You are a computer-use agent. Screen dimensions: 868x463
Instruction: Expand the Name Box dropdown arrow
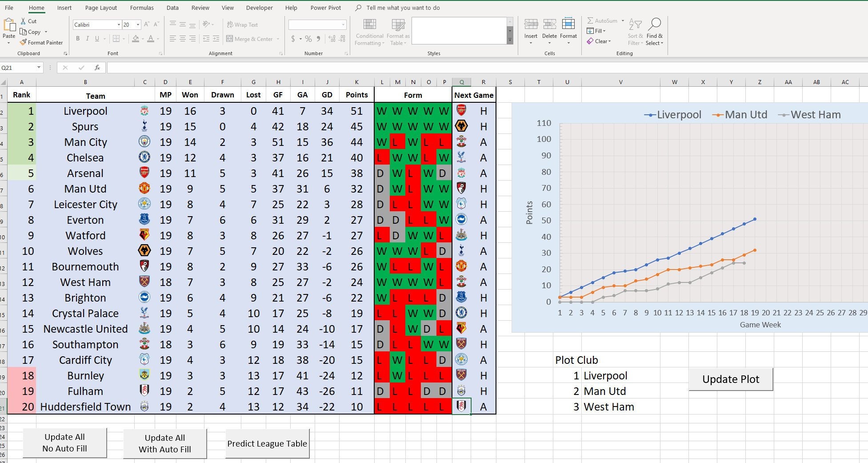click(x=39, y=68)
